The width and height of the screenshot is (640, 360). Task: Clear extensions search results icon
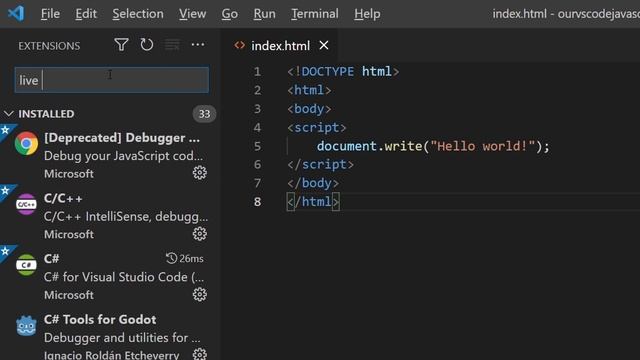pyautogui.click(x=172, y=44)
